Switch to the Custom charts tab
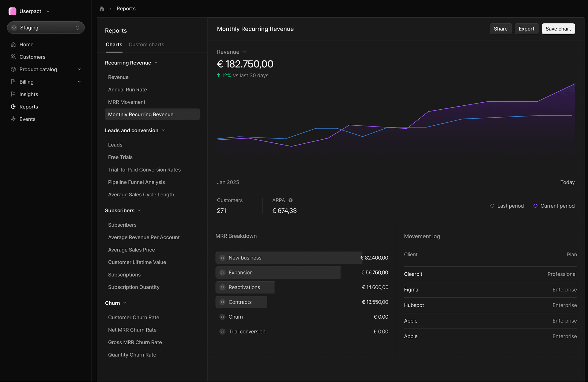Viewport: 588px width, 382px height. (146, 45)
